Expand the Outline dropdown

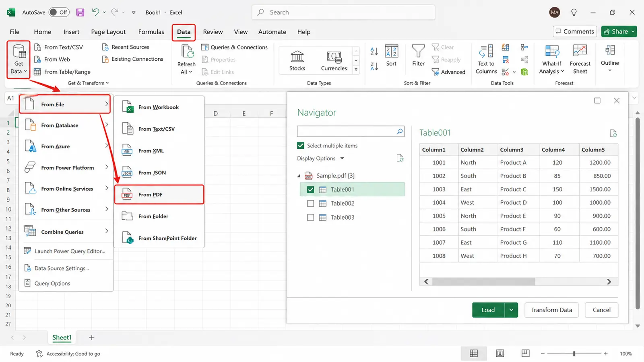coord(610,60)
